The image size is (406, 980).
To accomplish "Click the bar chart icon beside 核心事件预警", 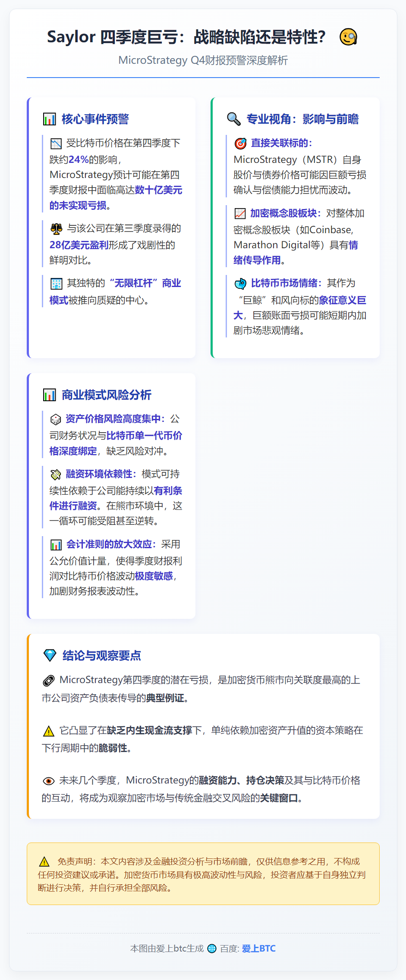I will click(50, 119).
